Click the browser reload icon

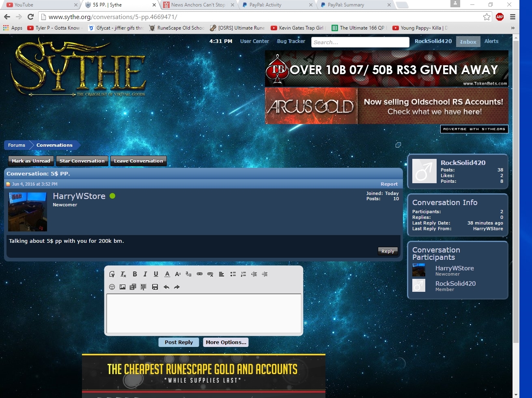click(30, 17)
